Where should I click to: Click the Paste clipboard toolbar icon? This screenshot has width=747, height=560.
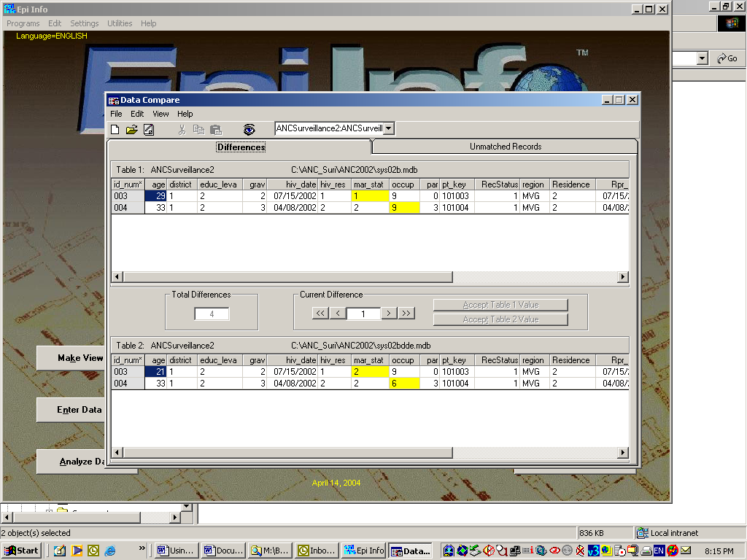click(x=216, y=130)
